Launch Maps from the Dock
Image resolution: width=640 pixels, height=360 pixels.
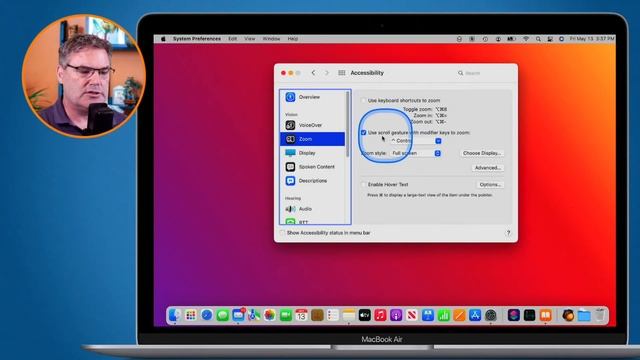254,315
